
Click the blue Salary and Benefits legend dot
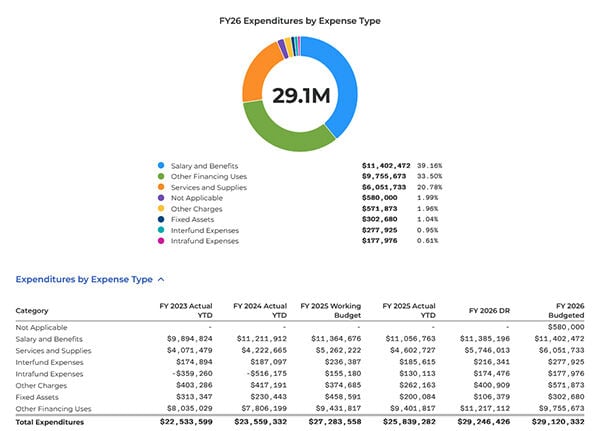coord(161,165)
